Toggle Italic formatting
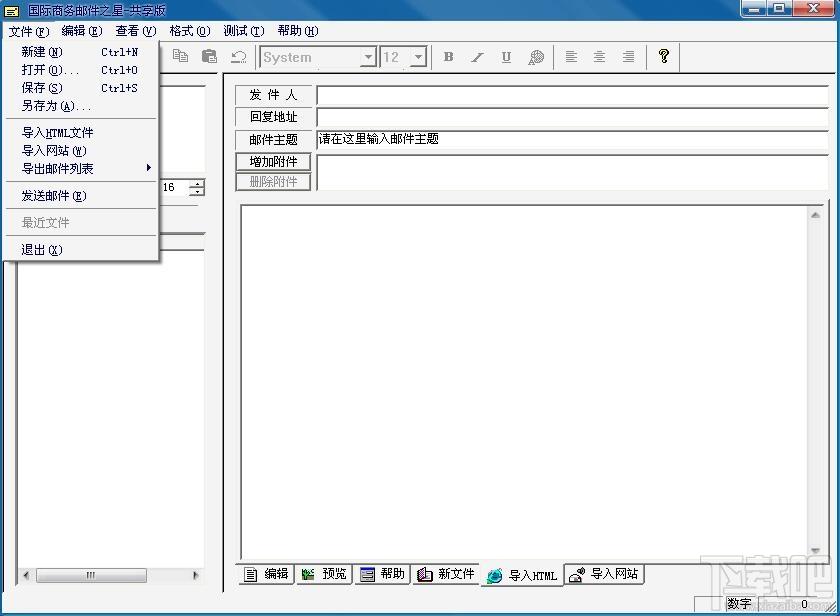This screenshot has height=616, width=840. tap(477, 57)
